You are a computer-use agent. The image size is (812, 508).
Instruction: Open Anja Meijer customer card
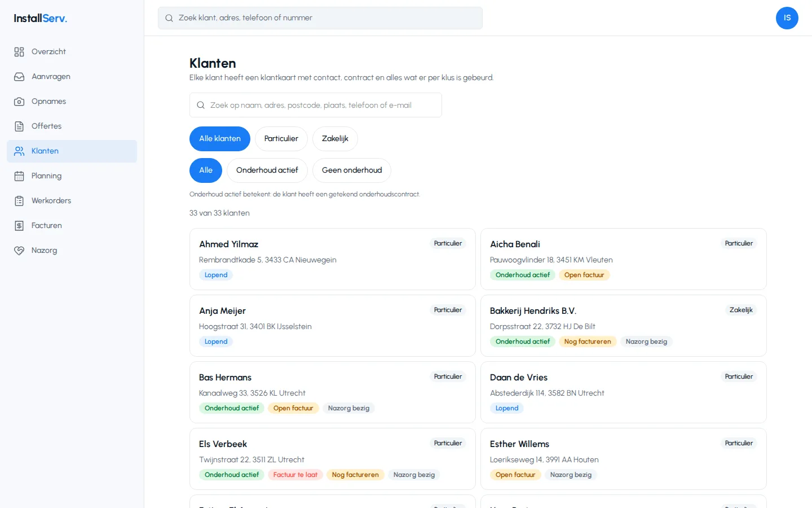(x=333, y=326)
